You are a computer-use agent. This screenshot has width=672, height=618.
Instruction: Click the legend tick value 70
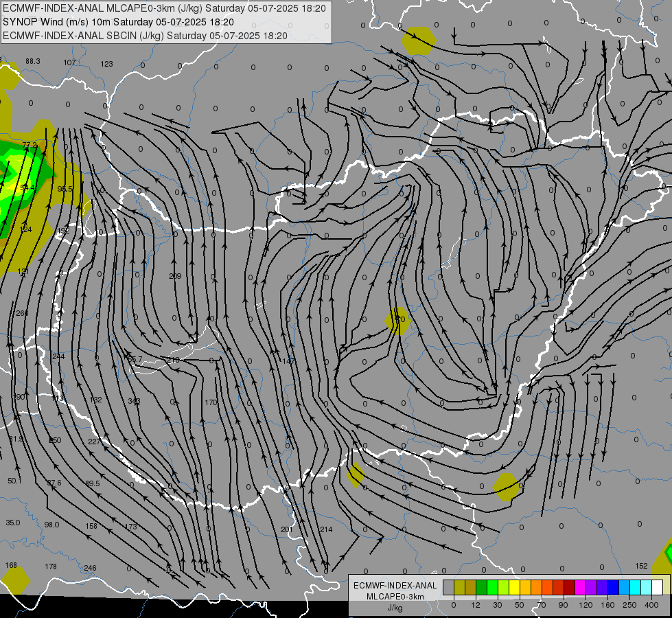pos(542,605)
